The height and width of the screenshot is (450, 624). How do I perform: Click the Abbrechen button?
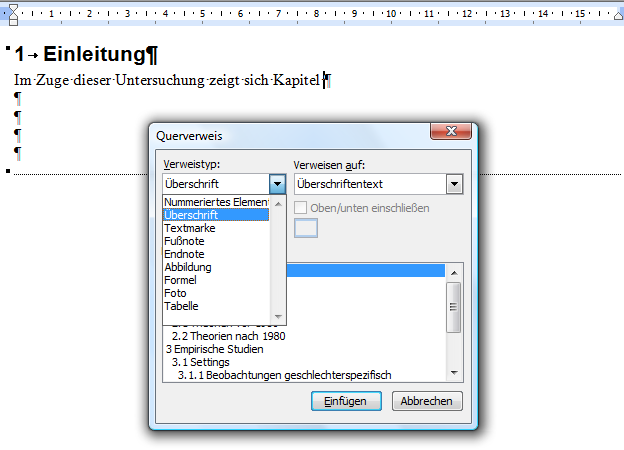(427, 401)
